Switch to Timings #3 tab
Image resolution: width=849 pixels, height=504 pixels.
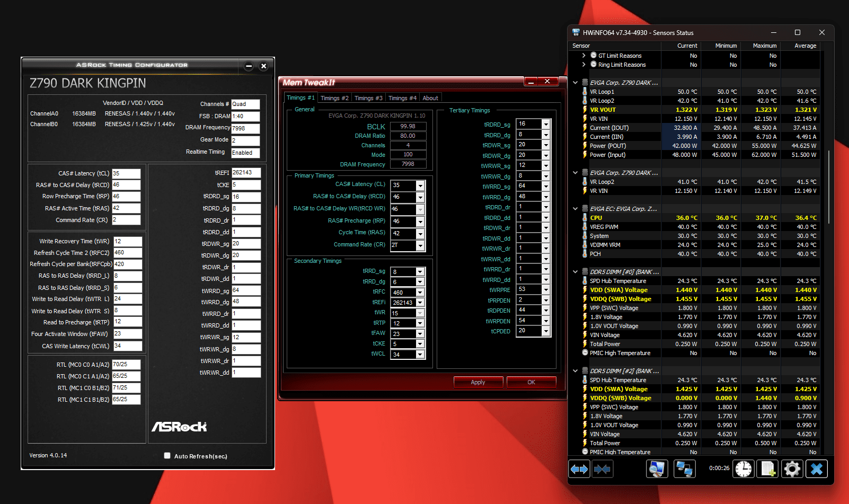tap(368, 98)
